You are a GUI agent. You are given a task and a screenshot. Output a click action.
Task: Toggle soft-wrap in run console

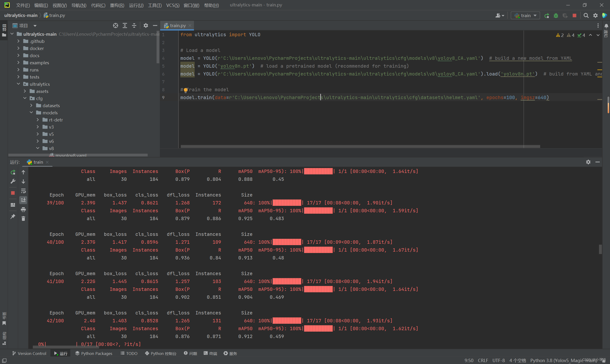[x=23, y=191]
